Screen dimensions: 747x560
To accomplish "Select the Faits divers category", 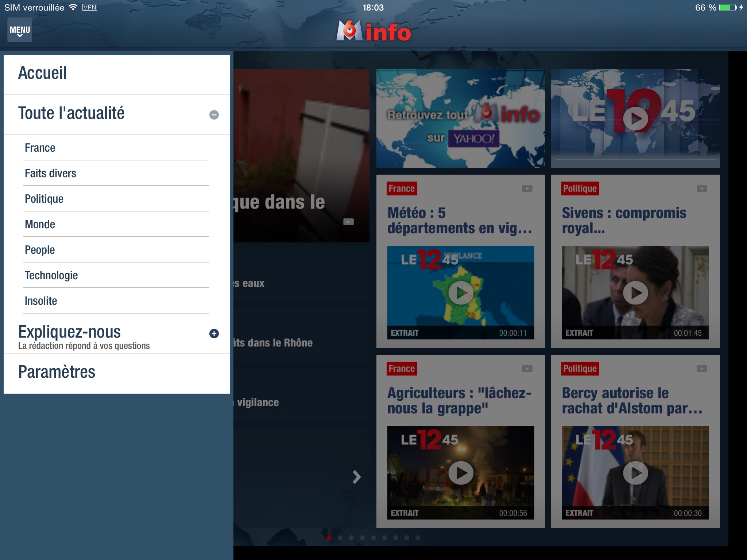I will pyautogui.click(x=51, y=173).
